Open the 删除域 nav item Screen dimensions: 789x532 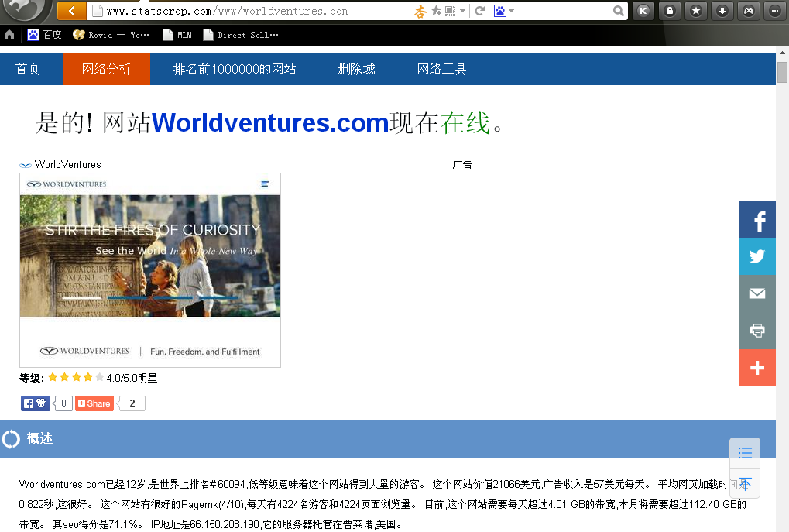[356, 69]
